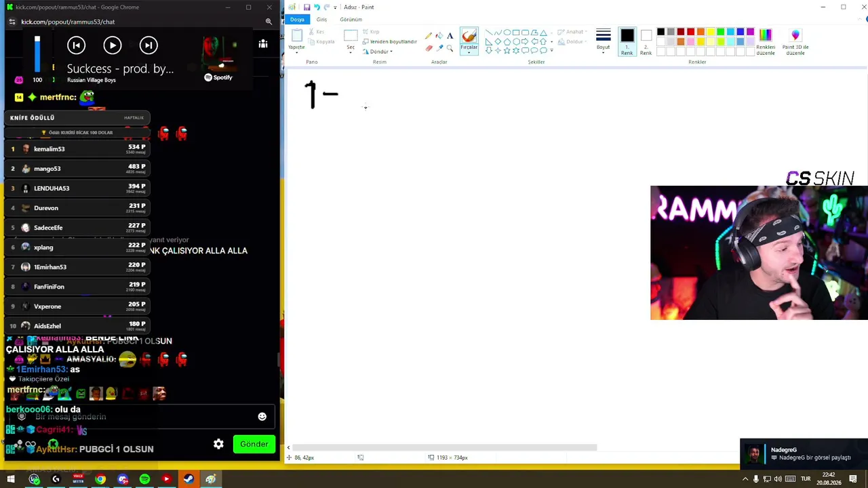Choose the Rectangle shape
The width and height of the screenshot is (868, 488).
click(x=516, y=33)
